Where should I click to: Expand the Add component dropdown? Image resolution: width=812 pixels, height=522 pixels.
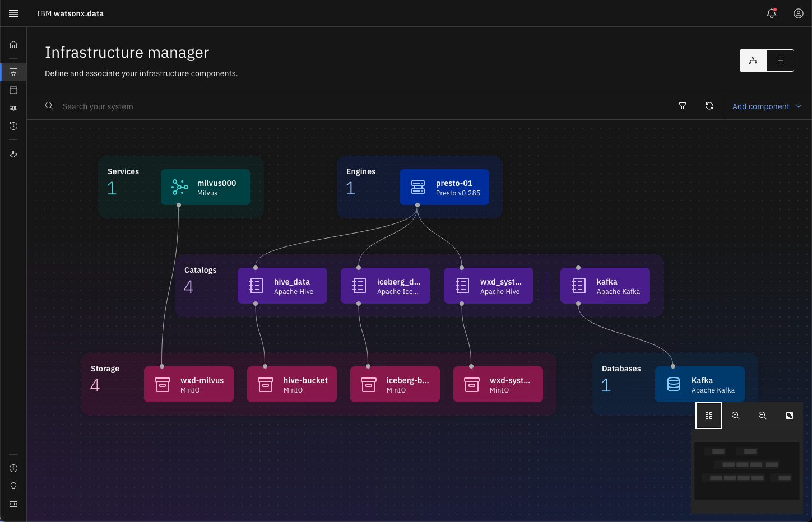pyautogui.click(x=767, y=106)
